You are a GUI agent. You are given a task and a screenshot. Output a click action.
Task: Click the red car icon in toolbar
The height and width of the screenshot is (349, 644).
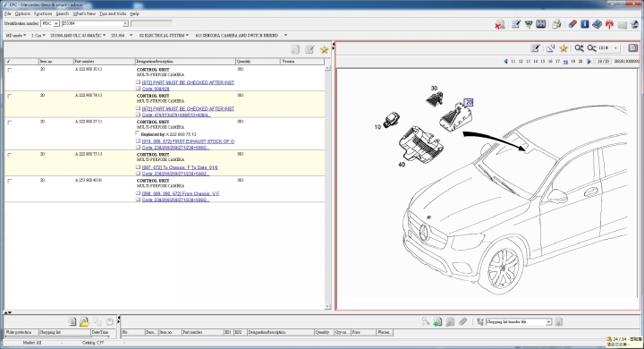coord(609,24)
